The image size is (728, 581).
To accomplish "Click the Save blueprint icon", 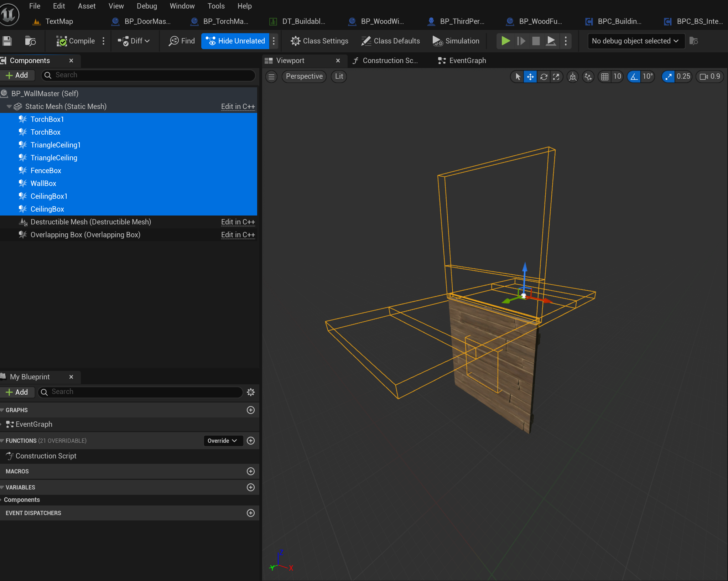I will tap(7, 41).
